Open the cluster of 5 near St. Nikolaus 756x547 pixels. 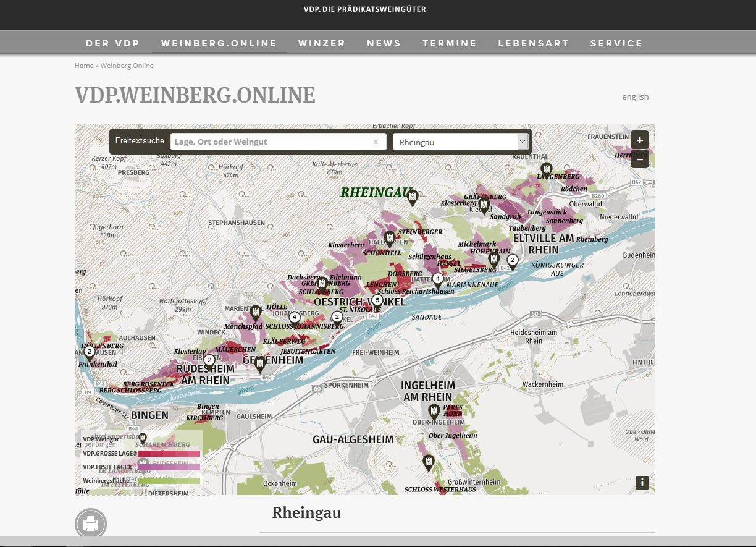pyautogui.click(x=377, y=302)
